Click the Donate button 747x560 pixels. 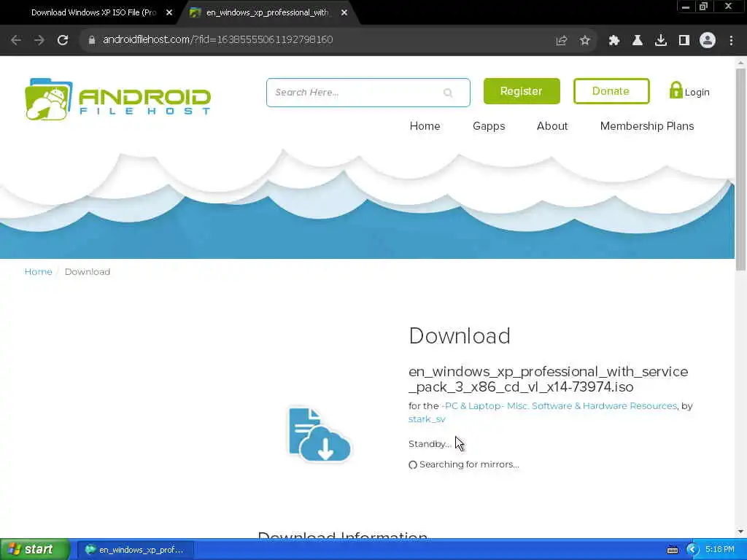611,91
